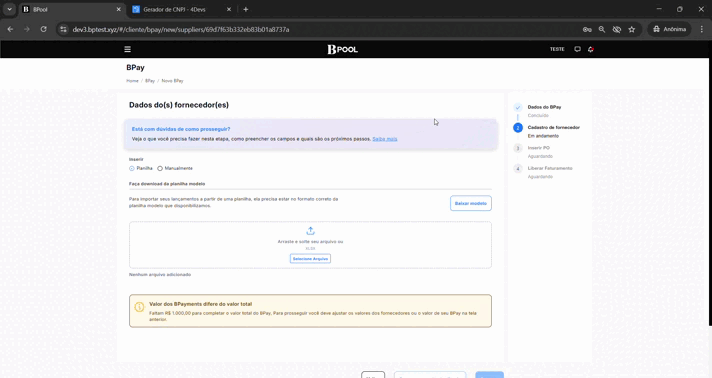
Task: Click step 2 Cadastro de fornecedor circle
Action: 518,128
